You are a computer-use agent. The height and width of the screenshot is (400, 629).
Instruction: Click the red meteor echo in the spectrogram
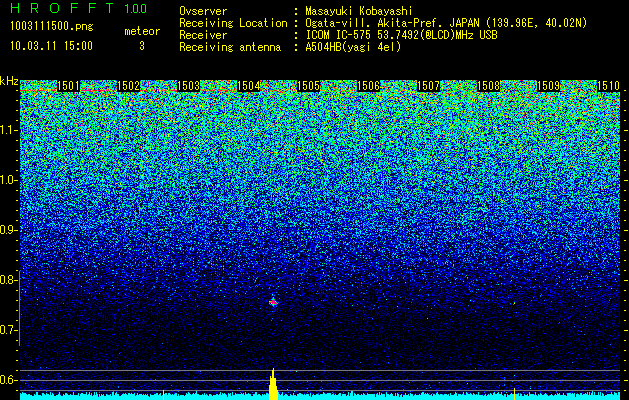(273, 302)
